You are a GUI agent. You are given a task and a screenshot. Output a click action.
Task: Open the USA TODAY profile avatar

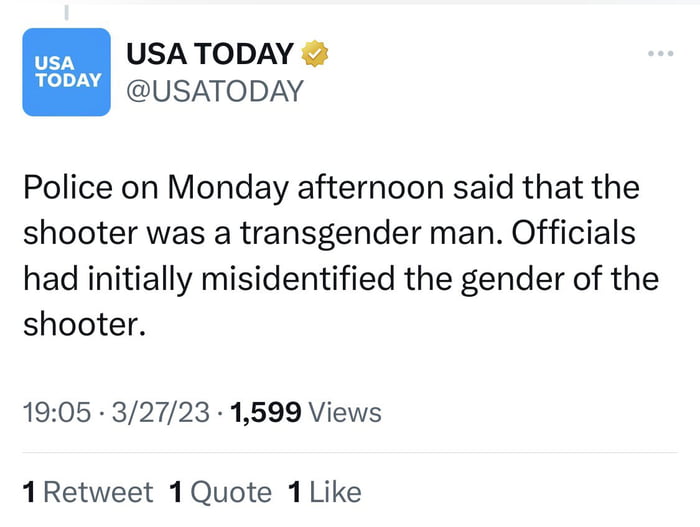(66, 72)
